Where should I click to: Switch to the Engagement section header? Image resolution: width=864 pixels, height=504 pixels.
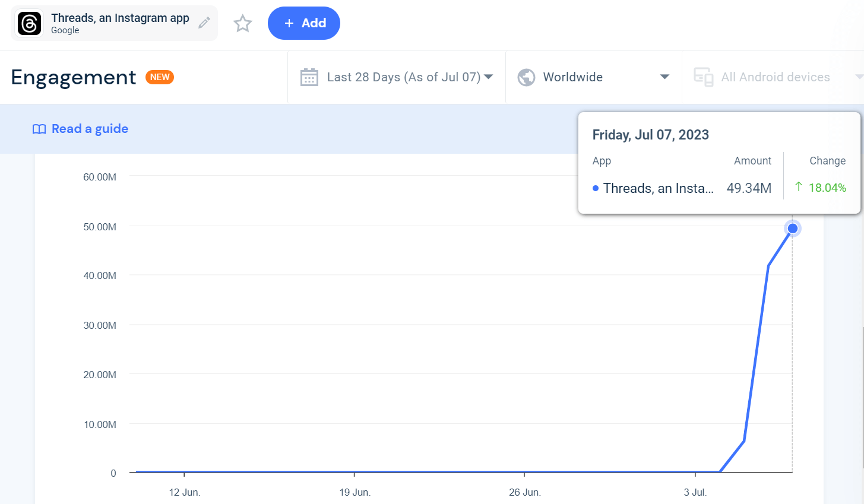(x=73, y=77)
